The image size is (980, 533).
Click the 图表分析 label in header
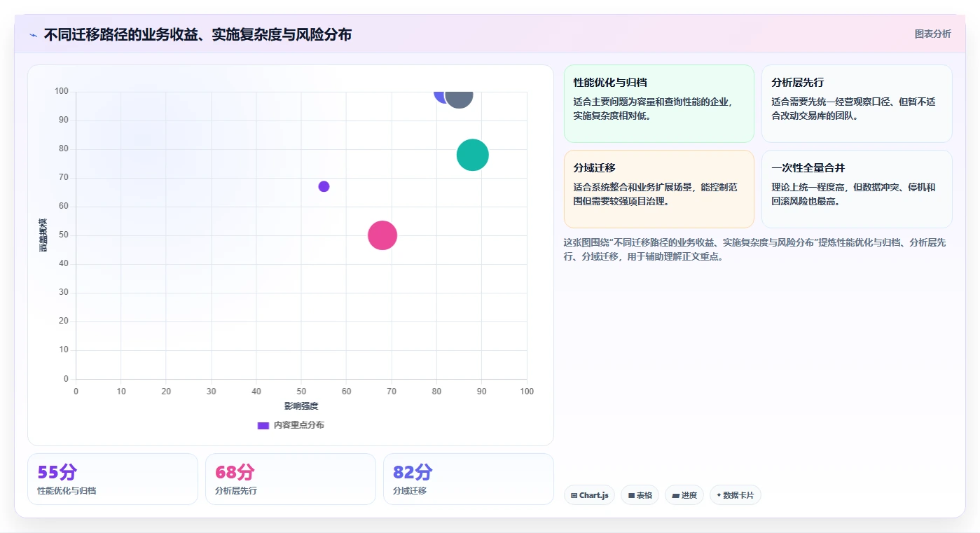[x=932, y=34]
